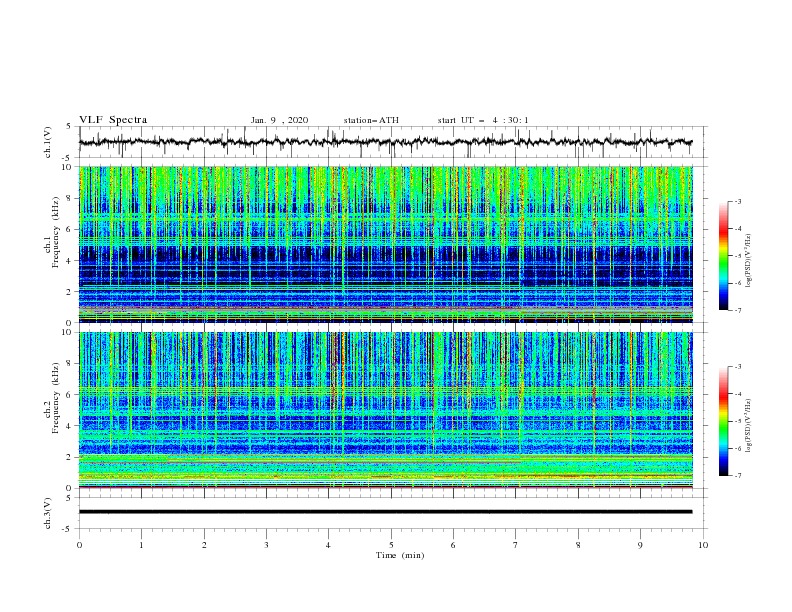The height and width of the screenshot is (612, 792).
Task: Click the ch.3 flat black trace
Action: (x=385, y=512)
